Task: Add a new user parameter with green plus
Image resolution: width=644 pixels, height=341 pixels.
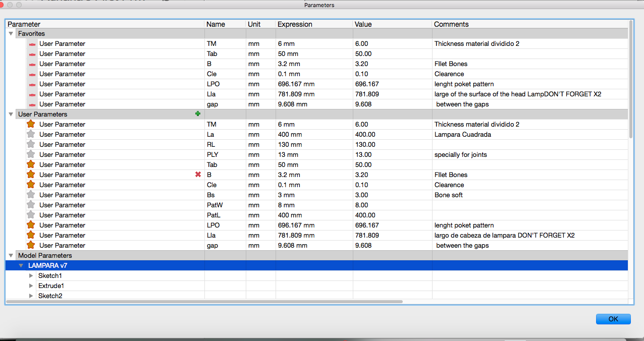Action: tap(198, 114)
